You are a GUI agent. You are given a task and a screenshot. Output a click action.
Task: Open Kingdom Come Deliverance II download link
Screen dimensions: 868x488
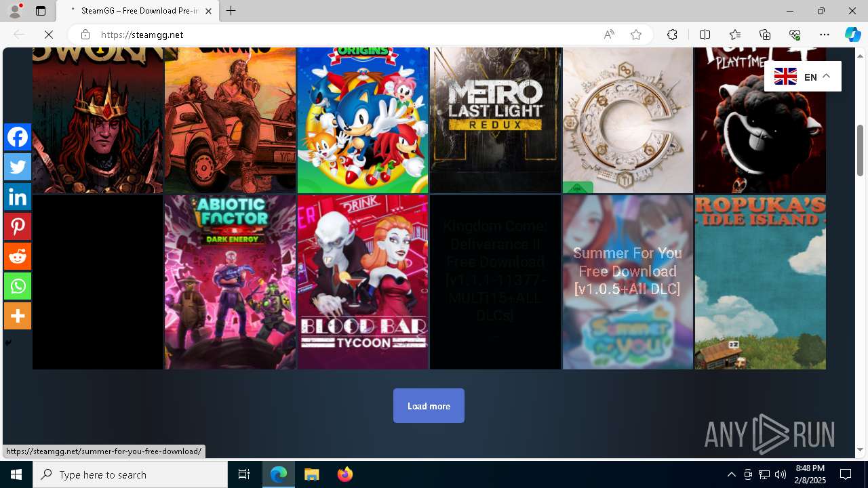coord(495,282)
